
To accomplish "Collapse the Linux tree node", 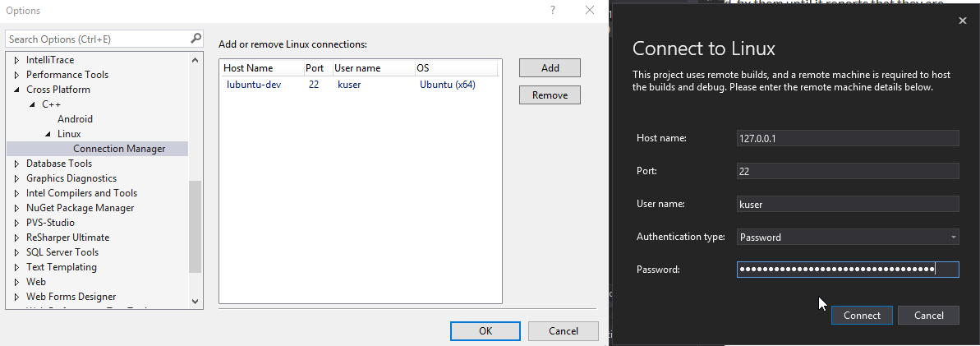I will click(x=48, y=134).
